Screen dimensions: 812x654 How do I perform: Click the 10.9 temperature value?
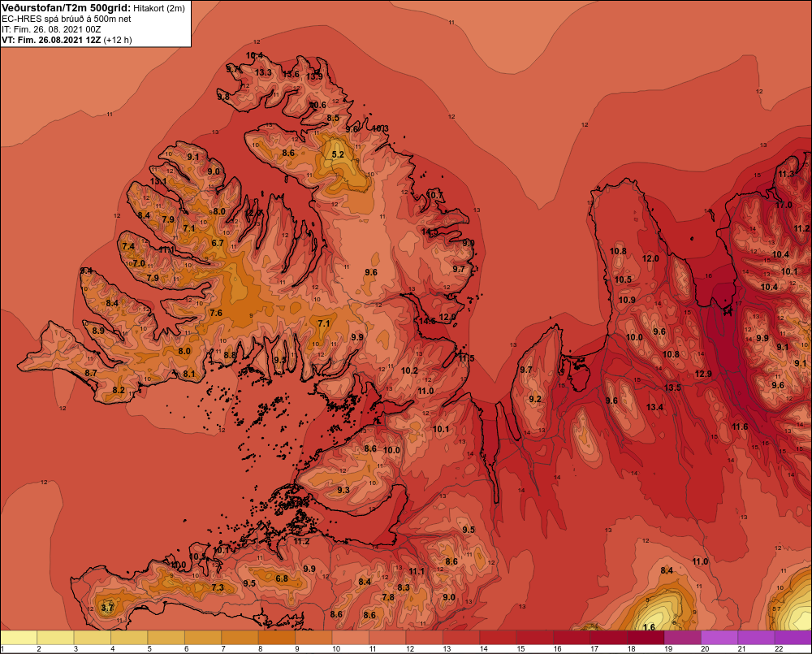(x=627, y=300)
